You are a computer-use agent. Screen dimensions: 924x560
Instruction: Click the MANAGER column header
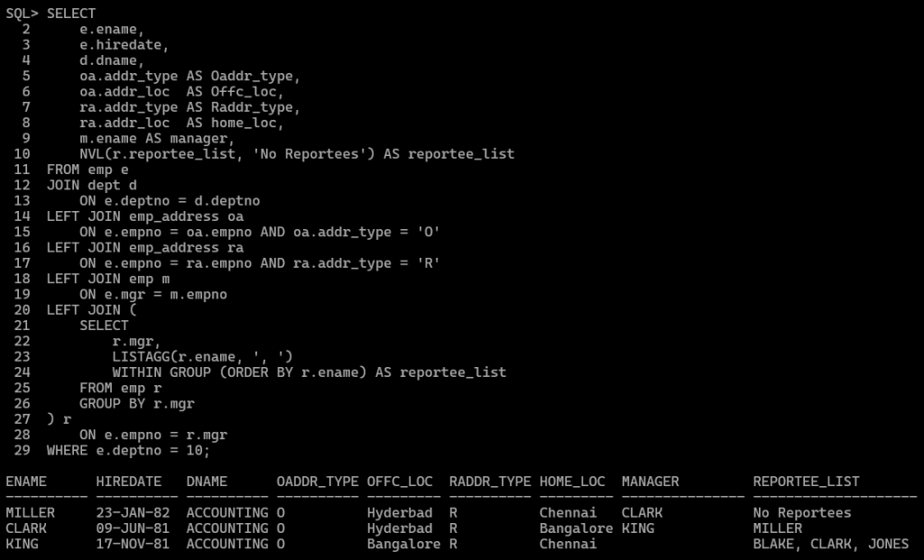(650, 482)
